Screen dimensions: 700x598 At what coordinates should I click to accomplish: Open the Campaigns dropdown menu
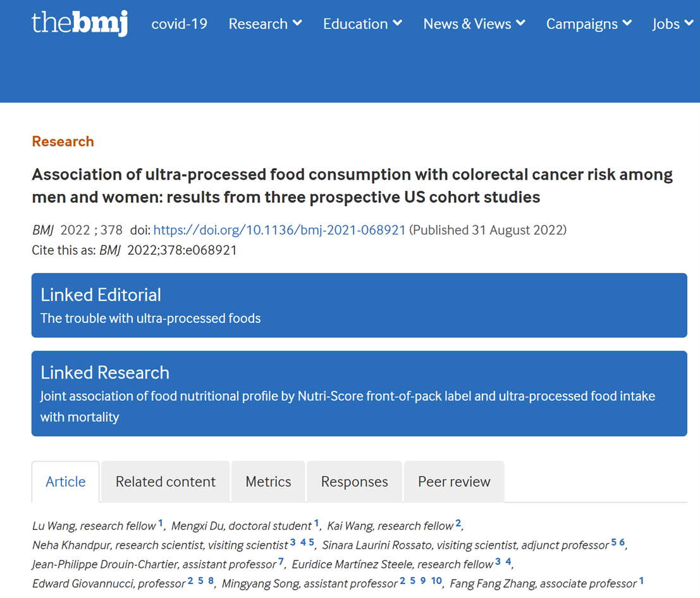point(589,24)
